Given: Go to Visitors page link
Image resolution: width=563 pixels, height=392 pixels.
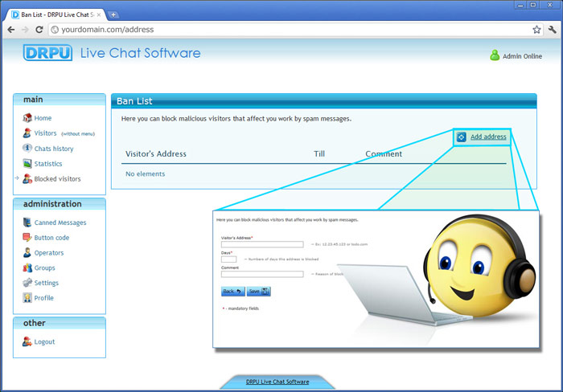Looking at the screenshot, I should coord(45,133).
